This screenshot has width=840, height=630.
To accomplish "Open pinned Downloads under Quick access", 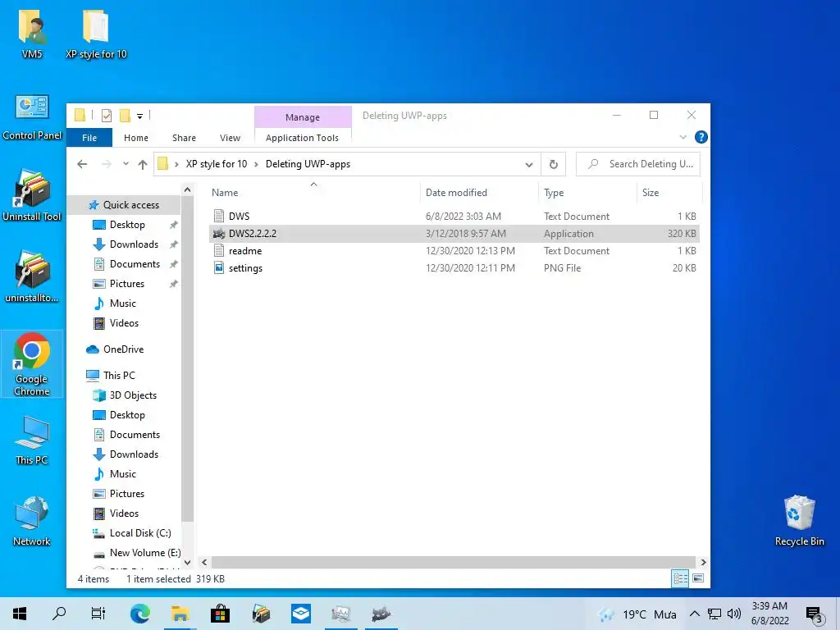I will point(134,244).
